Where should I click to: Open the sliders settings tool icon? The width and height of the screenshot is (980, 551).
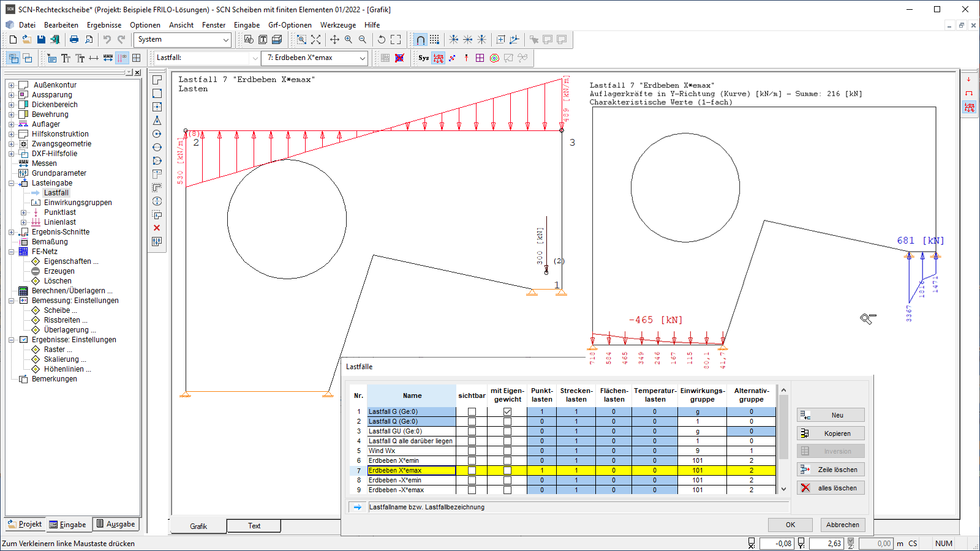157,241
